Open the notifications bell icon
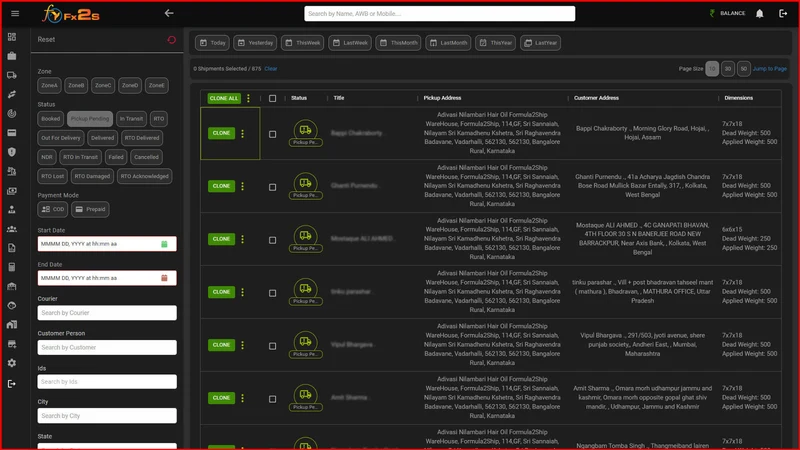800x450 pixels. (760, 14)
